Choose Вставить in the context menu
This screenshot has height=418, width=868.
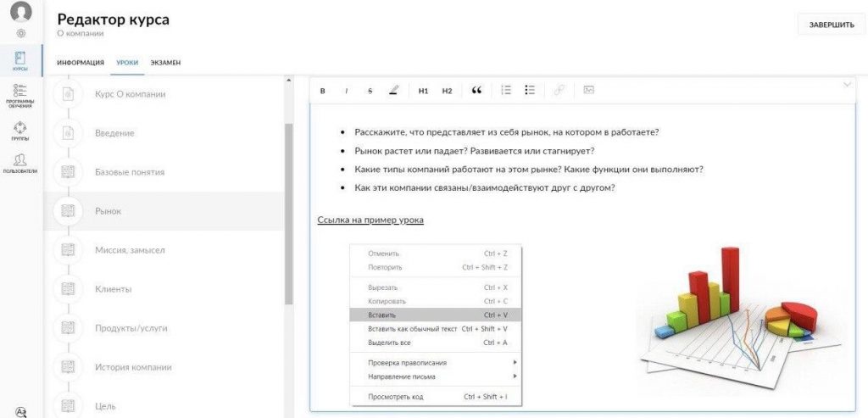click(x=436, y=315)
